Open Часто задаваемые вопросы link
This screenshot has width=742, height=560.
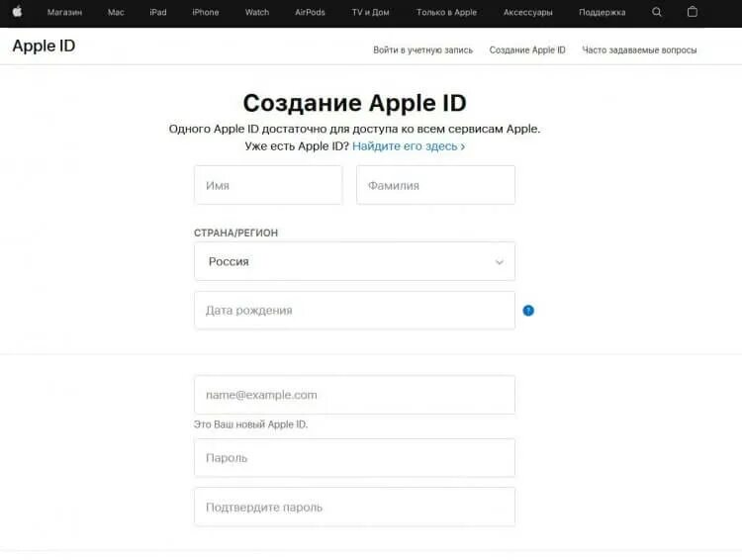[639, 50]
